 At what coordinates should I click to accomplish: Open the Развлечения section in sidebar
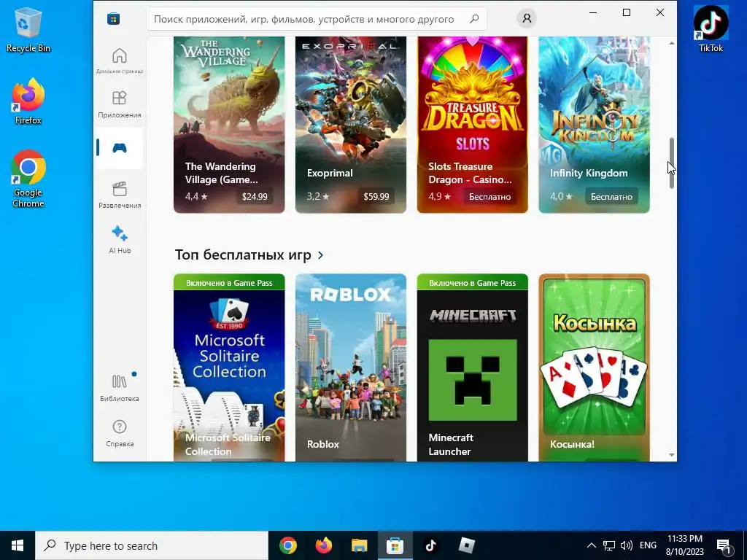click(120, 194)
